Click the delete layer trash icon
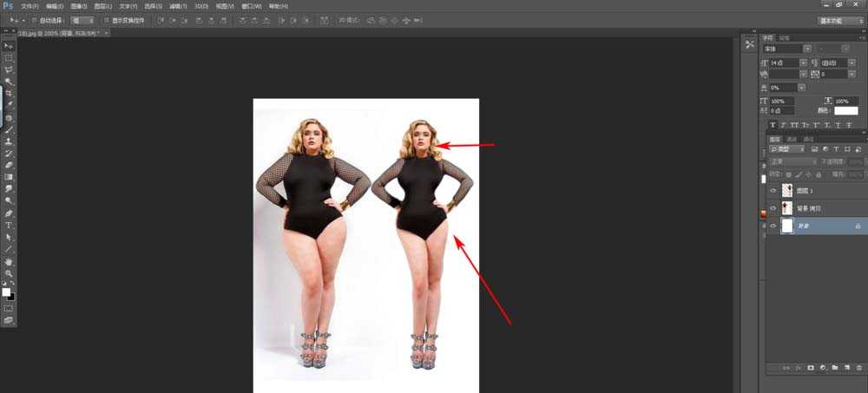The height and width of the screenshot is (393, 868). click(x=858, y=369)
